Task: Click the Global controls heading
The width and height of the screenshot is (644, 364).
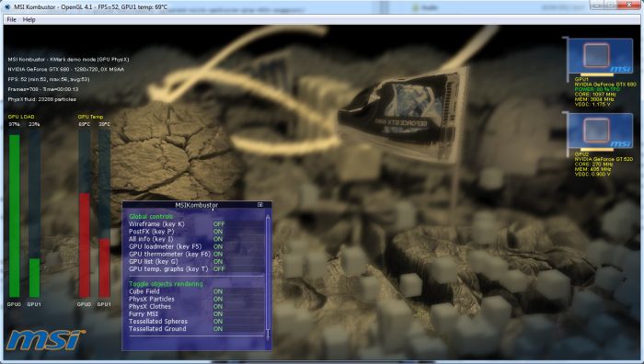Action: 151,216
